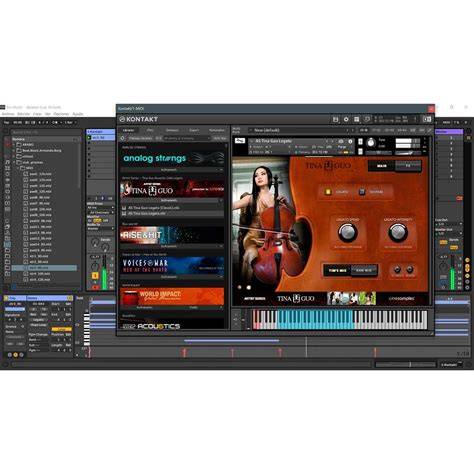The image size is (474, 474).
Task: Click the previous instrument arrow in instrument header
Action: click(x=327, y=141)
